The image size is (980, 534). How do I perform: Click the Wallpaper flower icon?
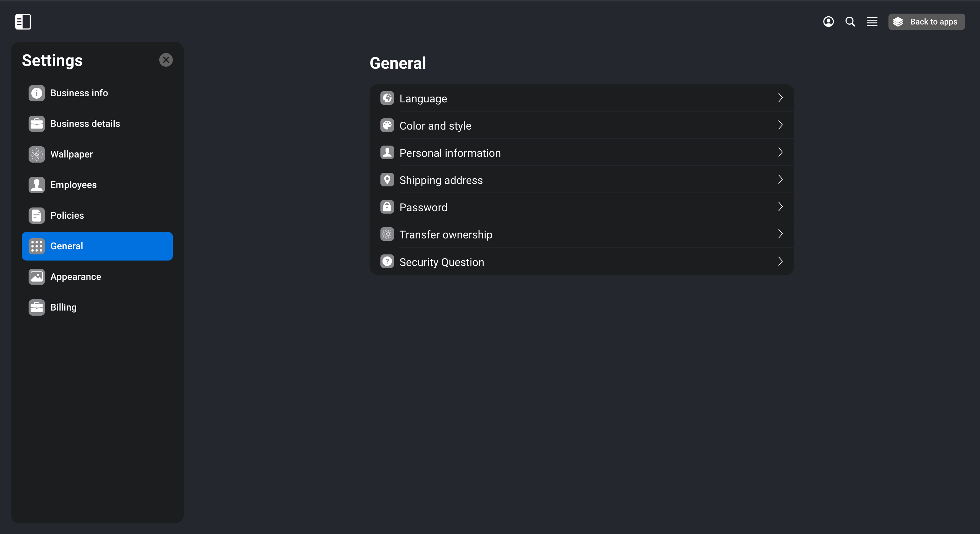pos(36,154)
